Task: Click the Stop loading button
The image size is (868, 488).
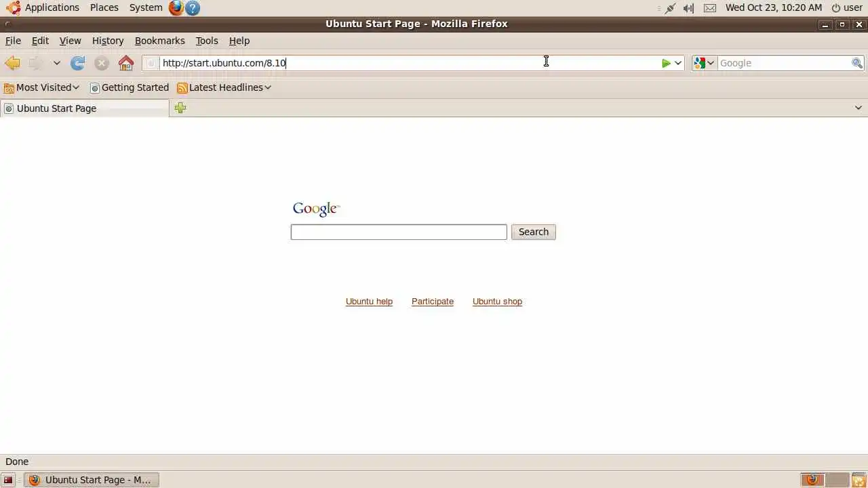Action: coord(102,63)
